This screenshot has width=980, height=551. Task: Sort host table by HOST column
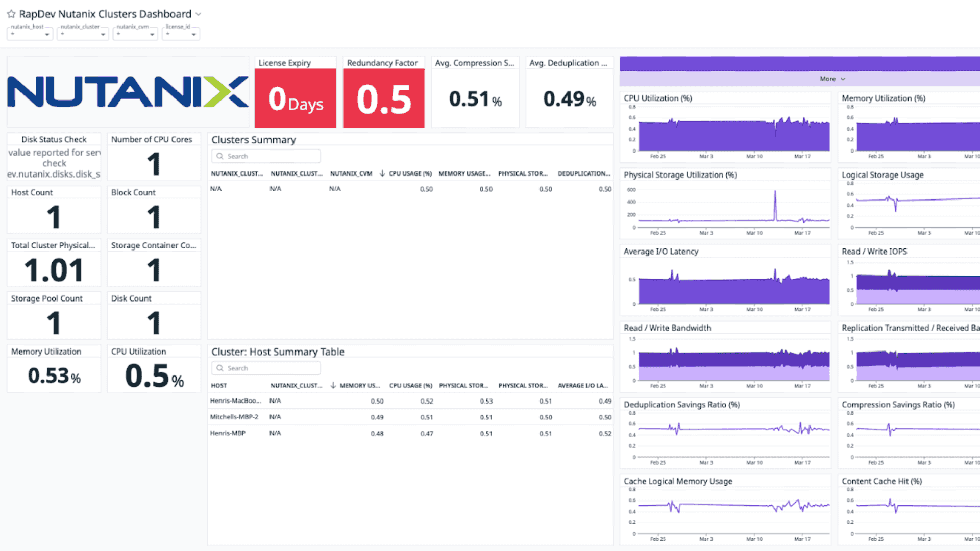tap(219, 386)
